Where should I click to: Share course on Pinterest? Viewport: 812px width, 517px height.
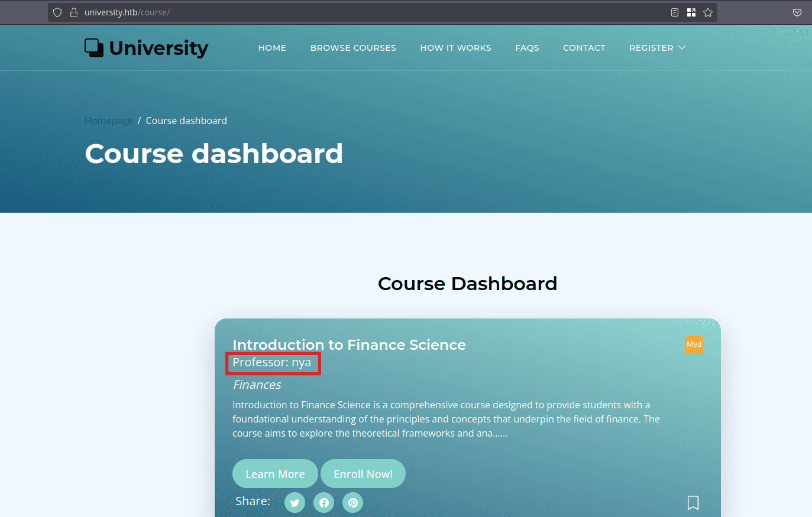tap(352, 503)
